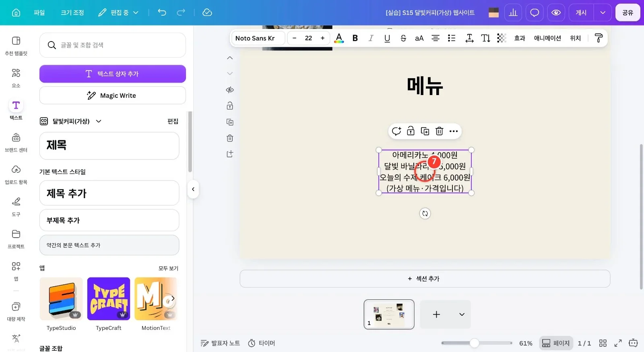Viewport: 644px width, 352px height.
Task: Expand the 달빛커피(가상) brand kit dropdown
Action: click(99, 121)
